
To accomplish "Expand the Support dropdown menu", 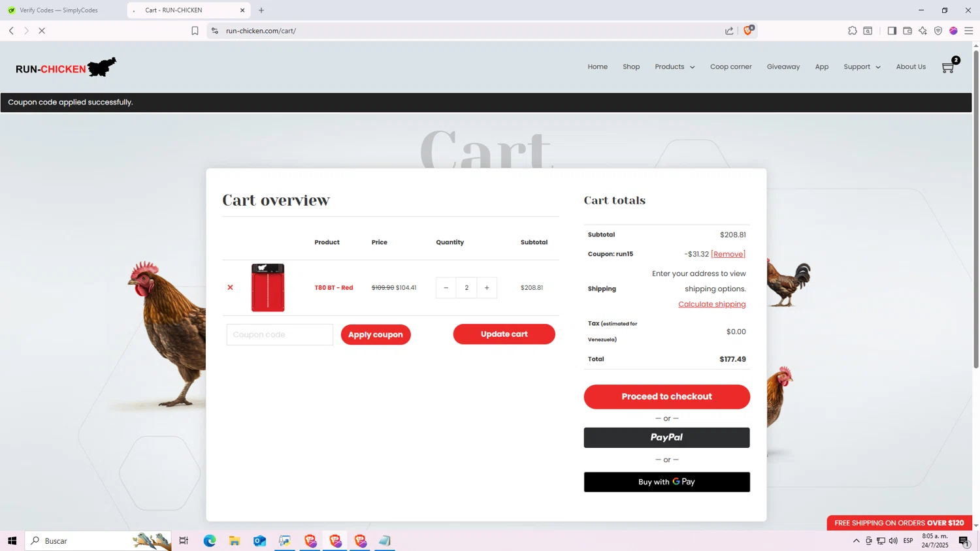I will pos(862,67).
